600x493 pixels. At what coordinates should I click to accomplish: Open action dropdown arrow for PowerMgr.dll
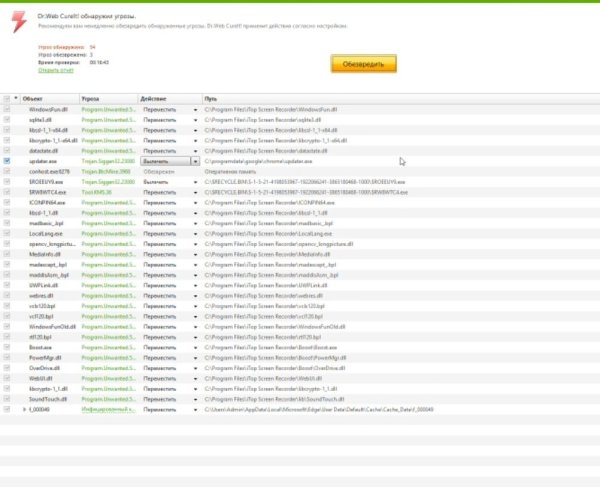[196, 358]
